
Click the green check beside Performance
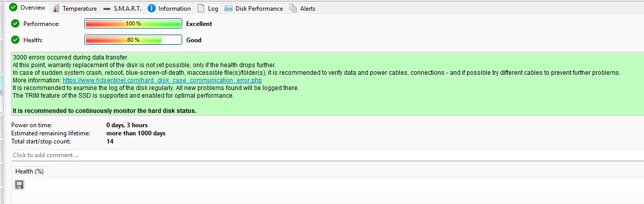pos(15,23)
